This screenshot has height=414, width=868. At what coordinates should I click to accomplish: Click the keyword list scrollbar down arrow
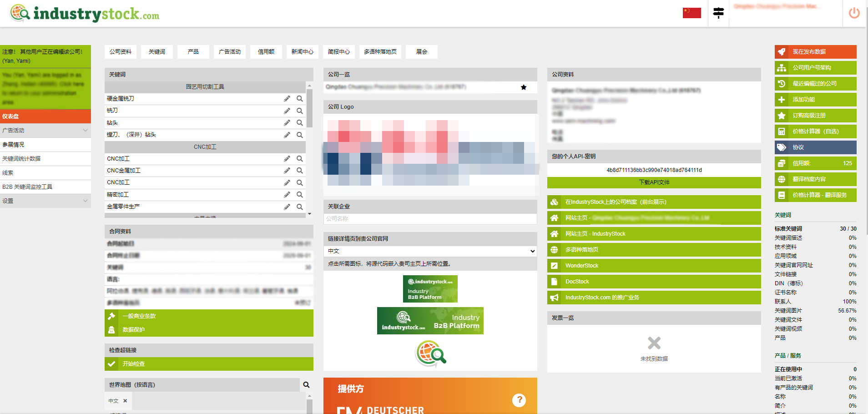click(309, 214)
